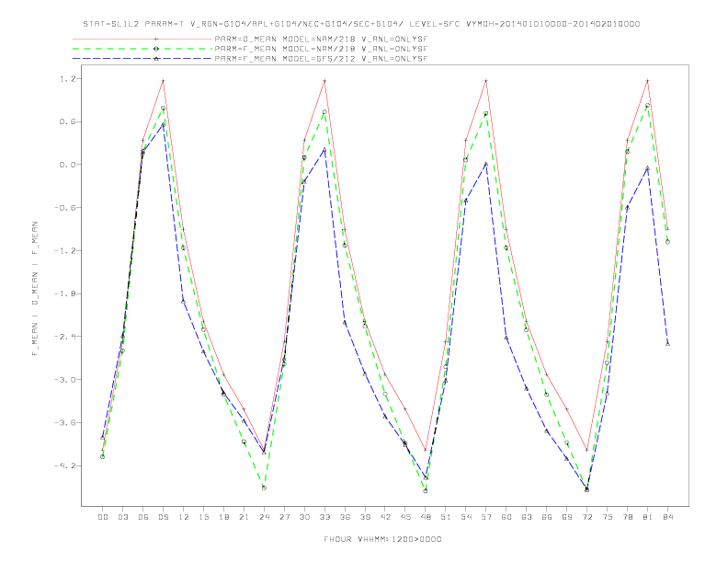
Task: Click the x-axis tick label 27
Action: click(x=284, y=517)
